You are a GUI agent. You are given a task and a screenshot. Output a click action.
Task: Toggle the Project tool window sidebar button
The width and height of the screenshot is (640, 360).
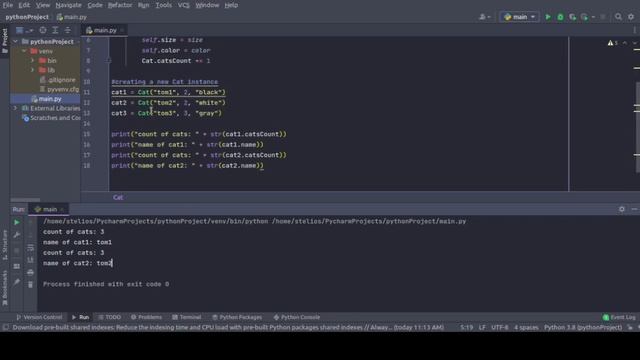(4, 41)
